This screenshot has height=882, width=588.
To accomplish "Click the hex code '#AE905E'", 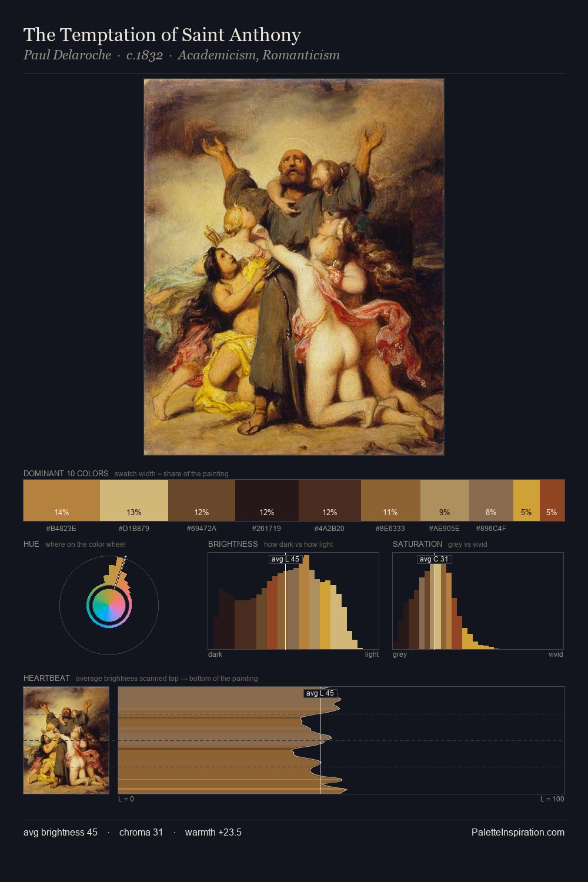I will [x=445, y=528].
